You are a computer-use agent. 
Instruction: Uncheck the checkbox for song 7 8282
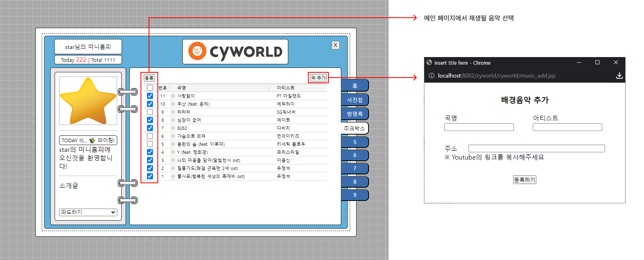[150, 128]
